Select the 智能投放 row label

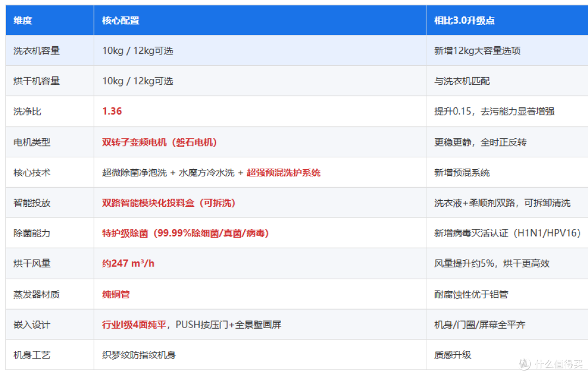click(x=32, y=203)
